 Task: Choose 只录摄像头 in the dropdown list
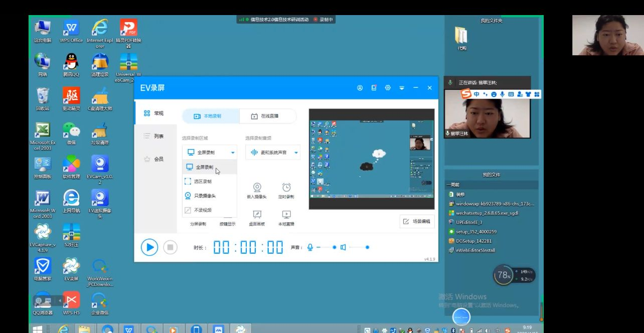click(x=210, y=196)
